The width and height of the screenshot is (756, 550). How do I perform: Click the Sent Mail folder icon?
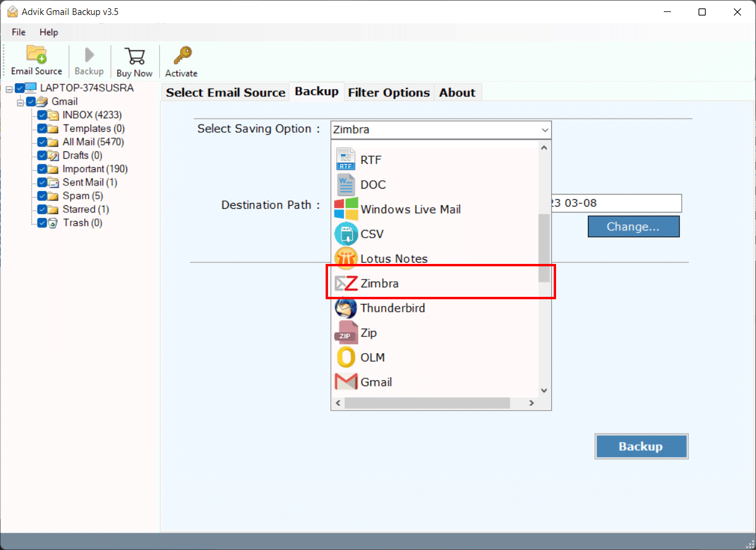53,183
